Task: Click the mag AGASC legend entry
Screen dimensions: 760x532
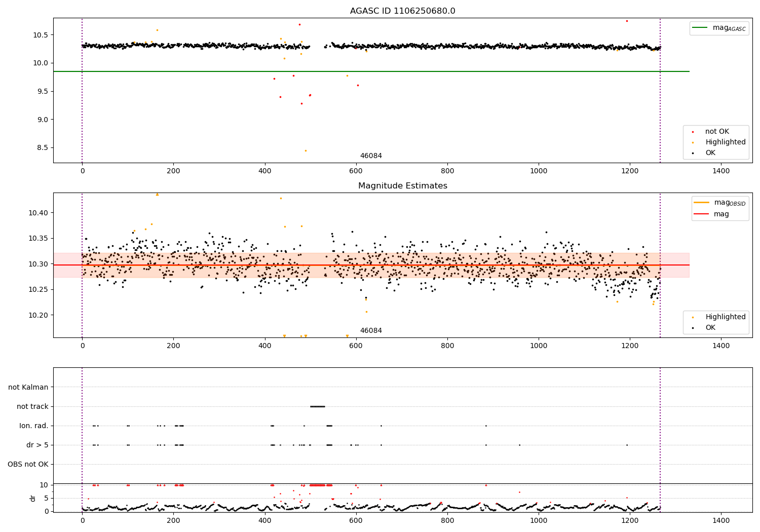Action: pyautogui.click(x=719, y=28)
